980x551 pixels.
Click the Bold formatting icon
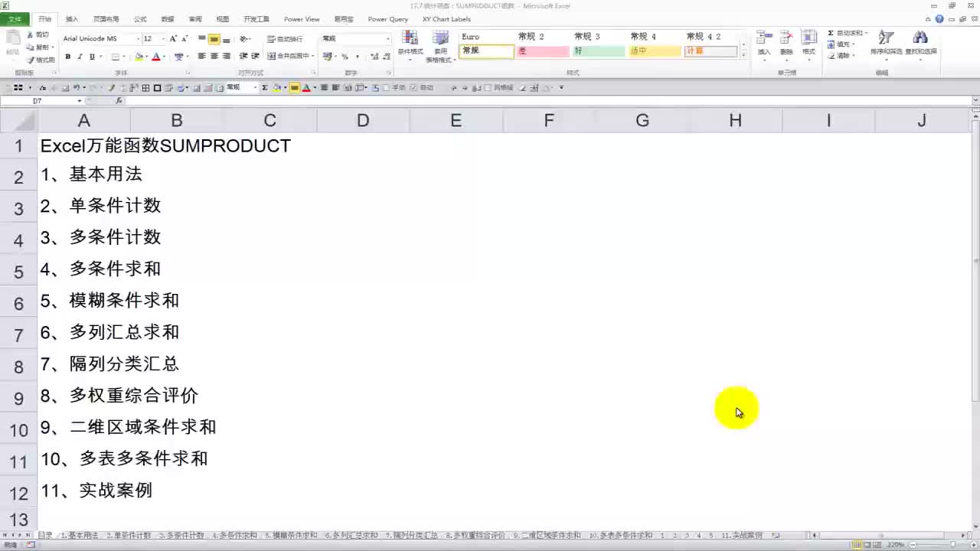tap(67, 57)
